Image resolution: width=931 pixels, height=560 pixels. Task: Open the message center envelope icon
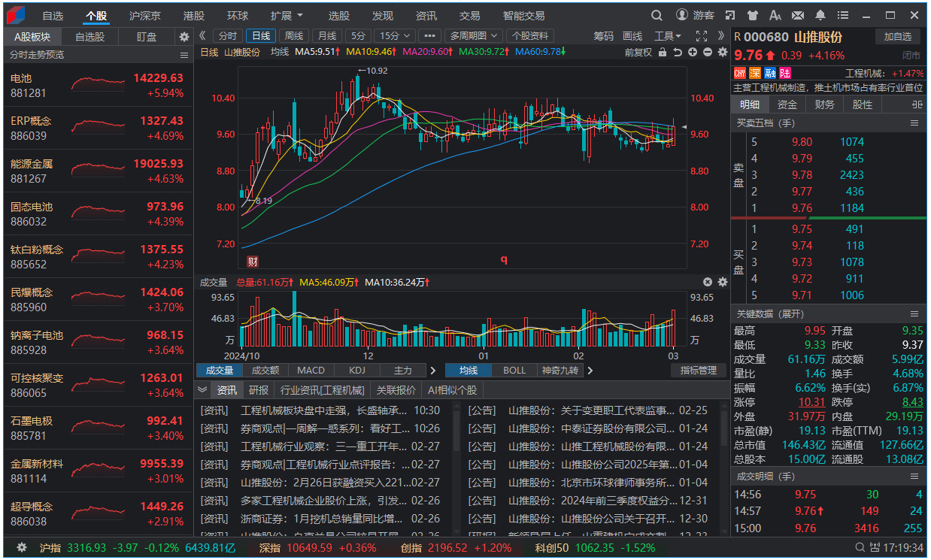798,15
